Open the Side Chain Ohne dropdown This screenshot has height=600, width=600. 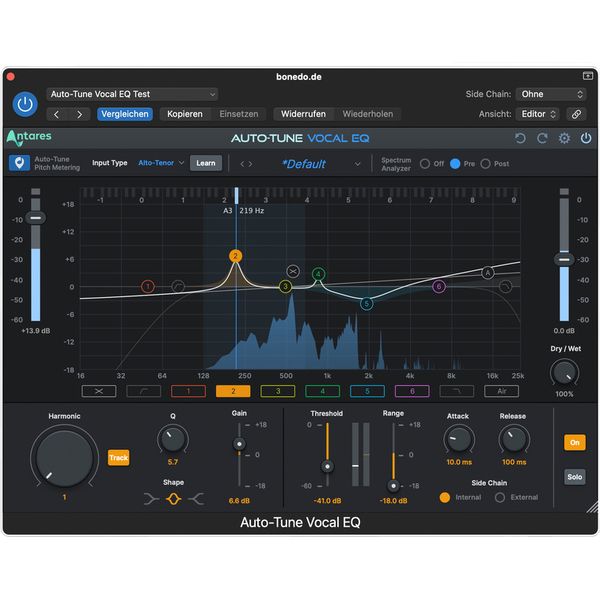click(x=551, y=94)
